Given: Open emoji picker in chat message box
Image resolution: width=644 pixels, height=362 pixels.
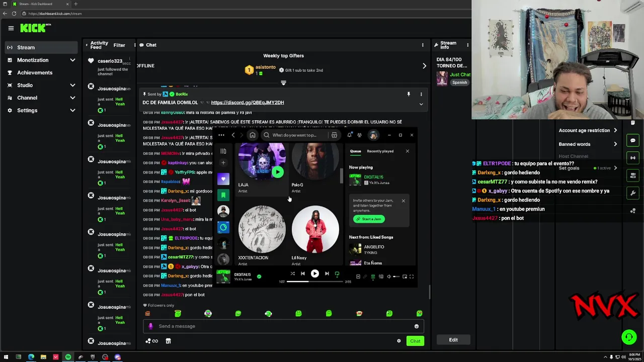Looking at the screenshot, I should tap(416, 326).
